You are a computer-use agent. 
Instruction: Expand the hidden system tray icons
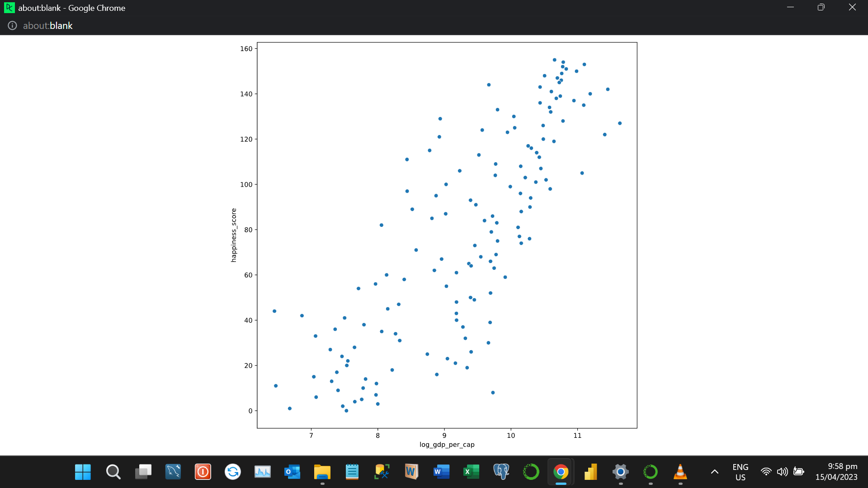tap(714, 472)
